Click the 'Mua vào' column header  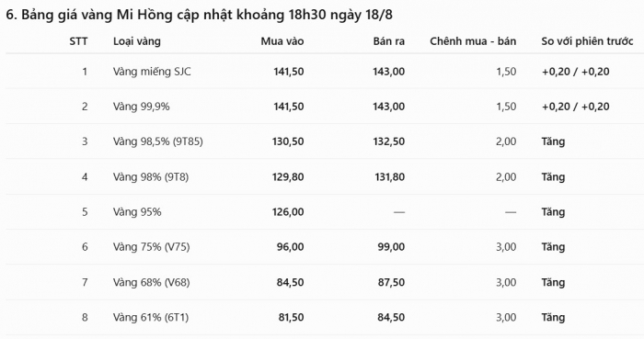coord(282,41)
